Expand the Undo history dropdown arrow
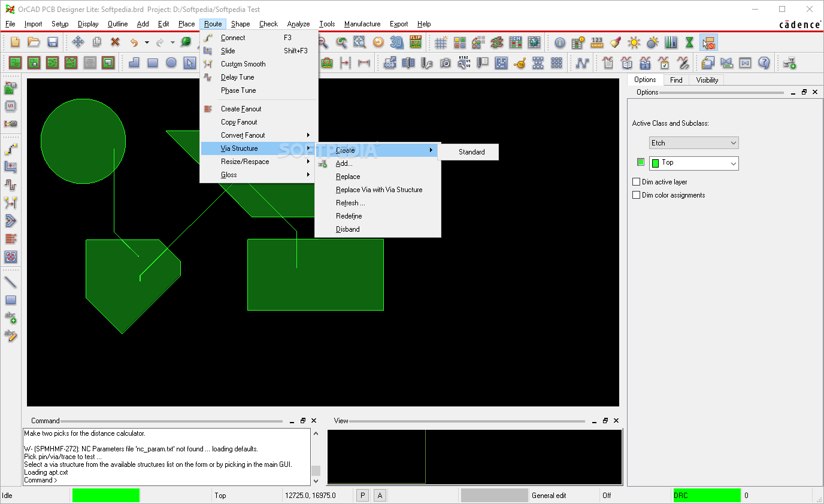 (147, 42)
